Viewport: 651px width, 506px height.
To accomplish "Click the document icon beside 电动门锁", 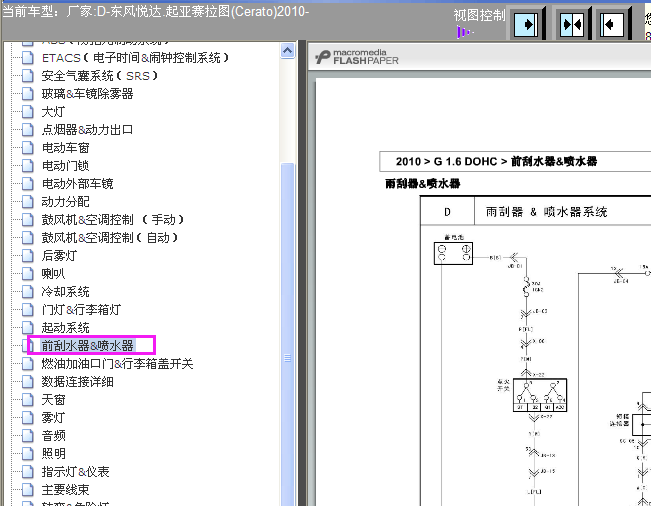I will 27,166.
